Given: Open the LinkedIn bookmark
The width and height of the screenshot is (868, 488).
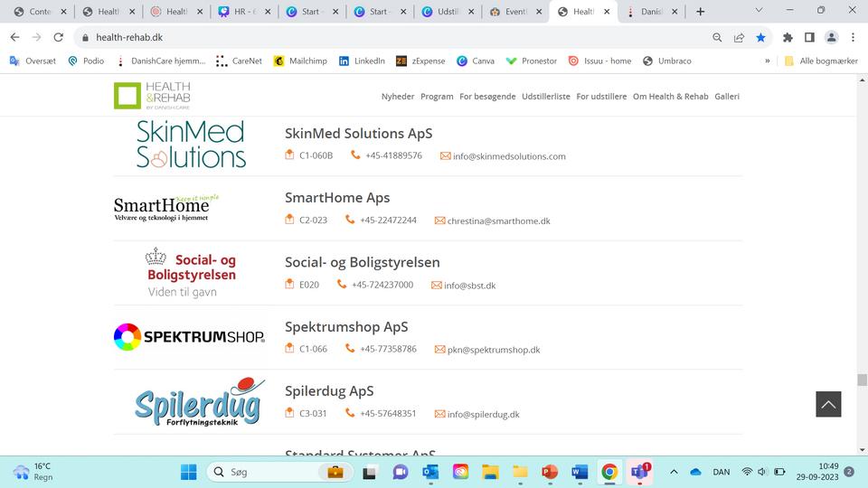Looking at the screenshot, I should (362, 61).
